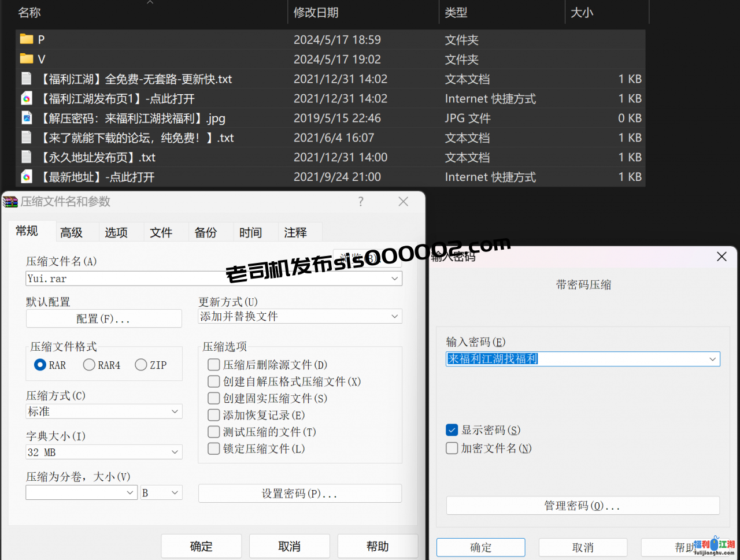Select file 【永久地址发布页】.txt
740x560 pixels.
tap(97, 157)
